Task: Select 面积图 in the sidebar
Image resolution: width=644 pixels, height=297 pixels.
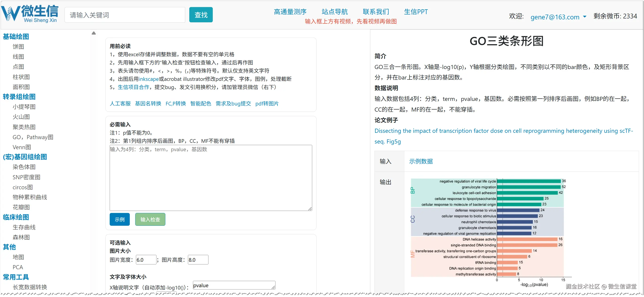Action: click(21, 87)
